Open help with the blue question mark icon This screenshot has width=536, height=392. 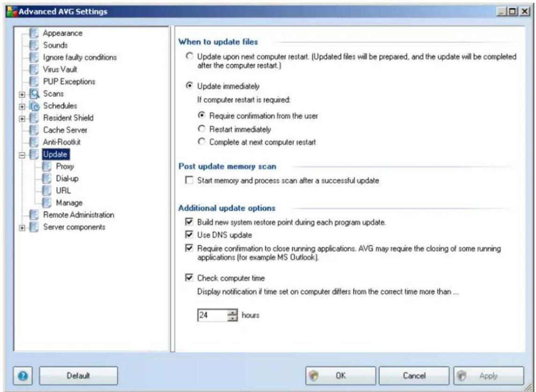pos(23,376)
